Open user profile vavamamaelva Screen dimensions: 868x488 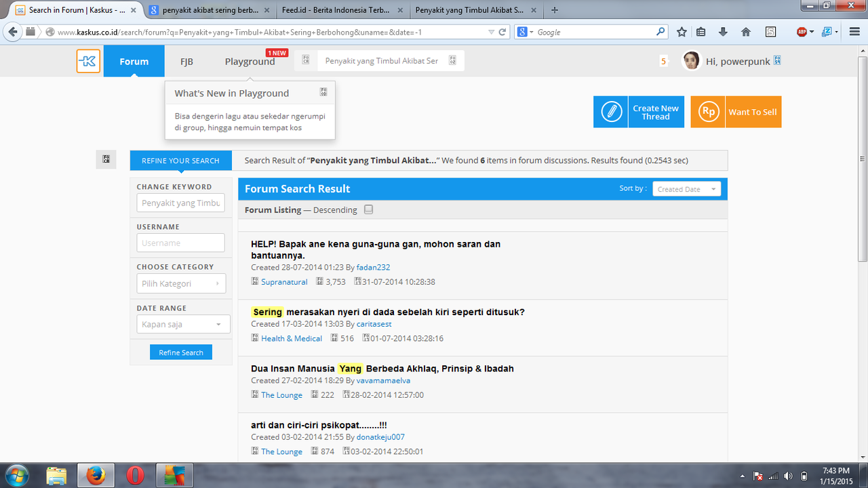coord(383,380)
